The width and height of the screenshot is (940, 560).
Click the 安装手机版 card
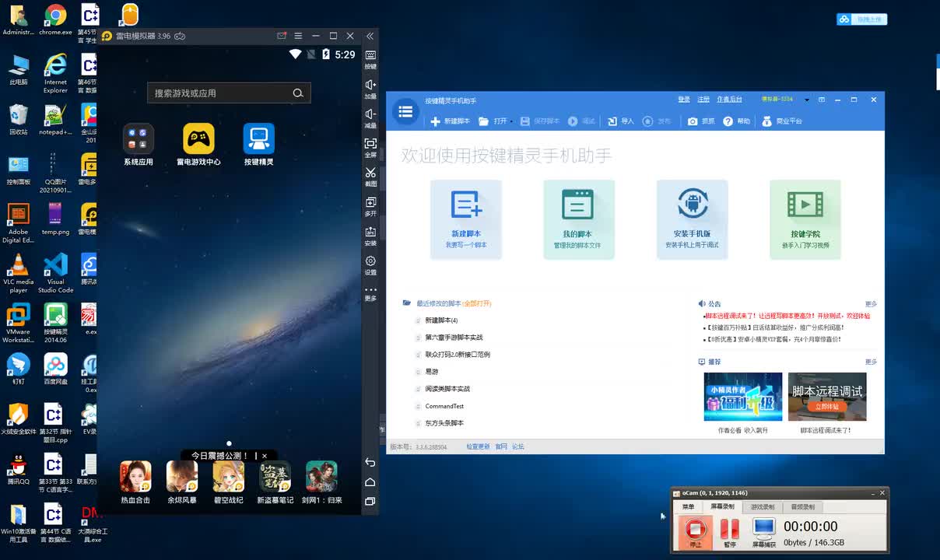coord(692,219)
